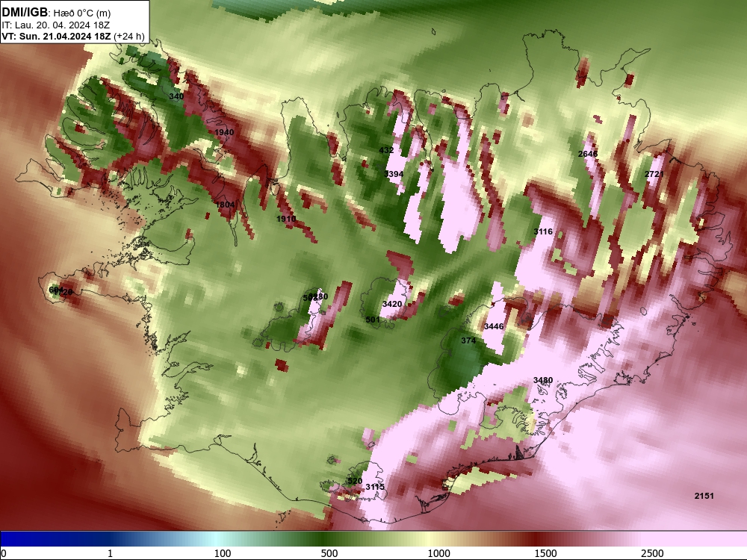Click the map value label 1804
The width and height of the screenshot is (747, 560).
225,205
